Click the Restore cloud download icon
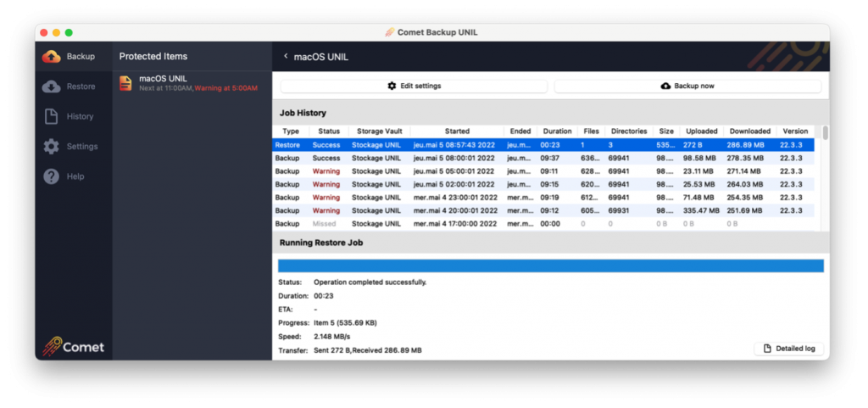Image resolution: width=868 pixels, height=408 pixels. pos(51,87)
